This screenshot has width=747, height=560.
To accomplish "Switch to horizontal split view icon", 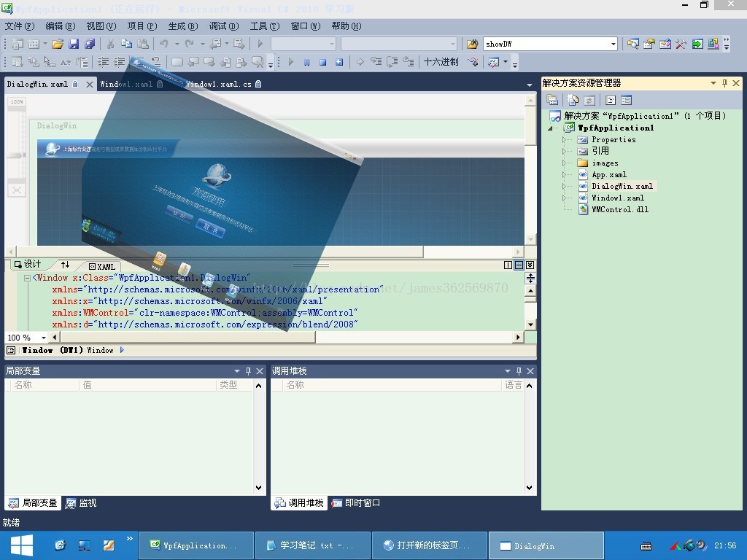I will (519, 265).
